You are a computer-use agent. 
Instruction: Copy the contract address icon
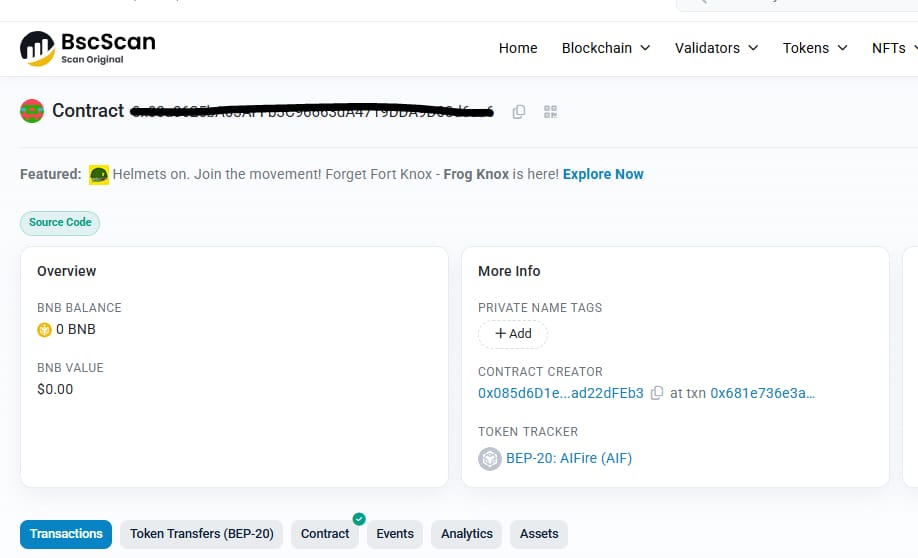point(519,112)
